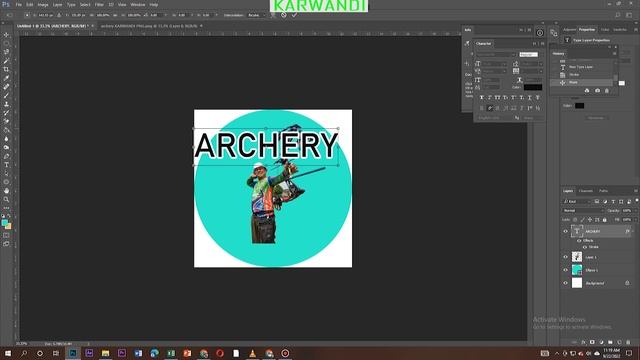Commit the transform with the checkmark icon
This screenshot has width=640, height=360.
point(294,15)
